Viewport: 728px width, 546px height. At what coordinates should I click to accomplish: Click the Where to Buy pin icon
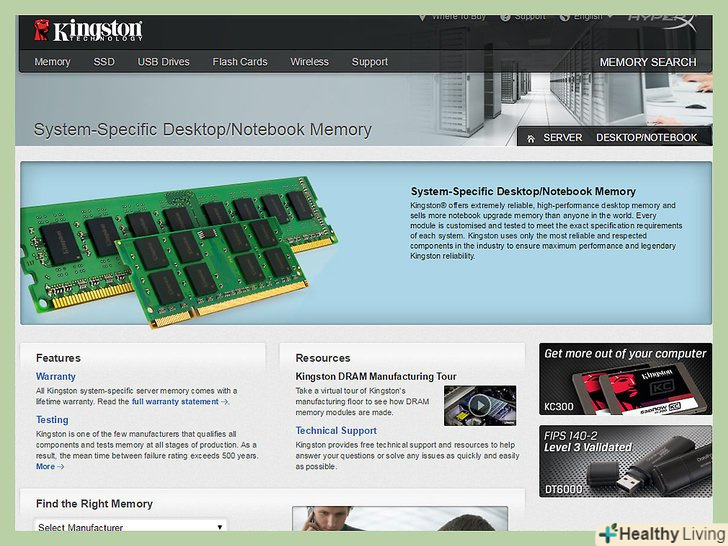click(x=422, y=18)
